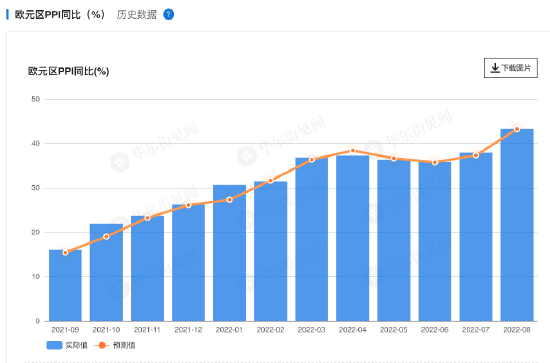Click the orange forecast point for 2021-11
550x363 pixels.
147,218
